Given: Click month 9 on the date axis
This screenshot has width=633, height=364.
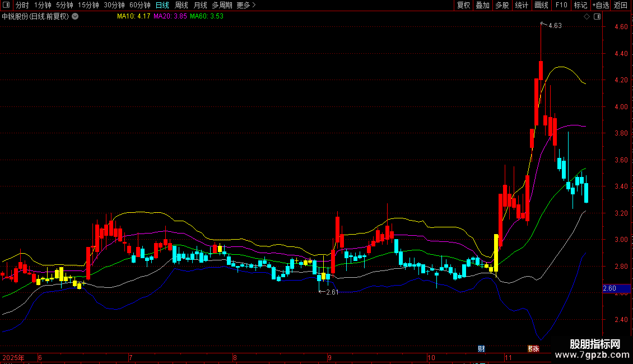Looking at the screenshot, I should tap(329, 357).
